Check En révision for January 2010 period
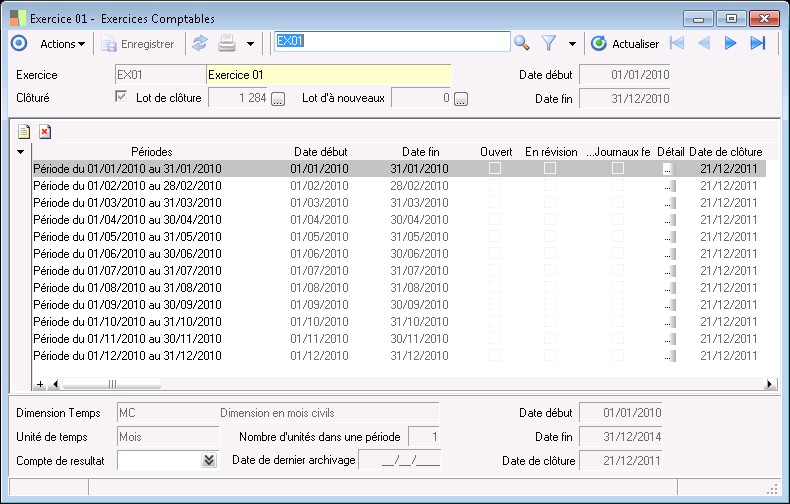 point(550,169)
